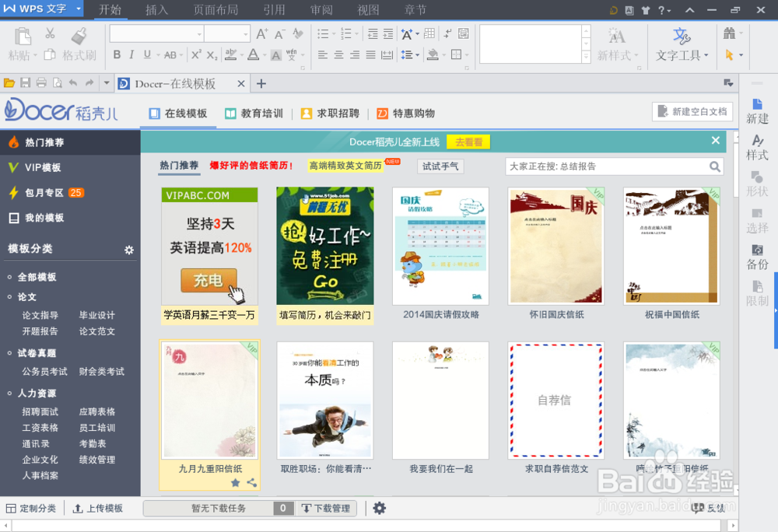This screenshot has height=532, width=778.
Task: Open the font size dropdown
Action: point(246,34)
